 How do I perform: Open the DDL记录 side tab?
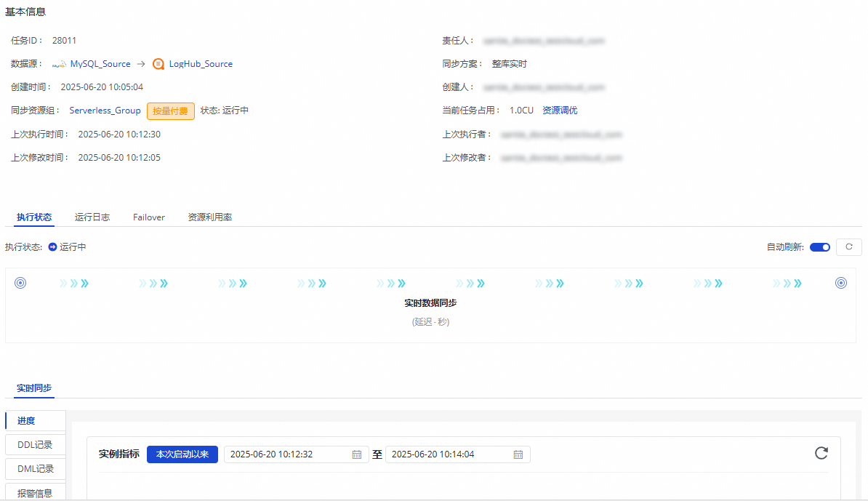(36, 444)
